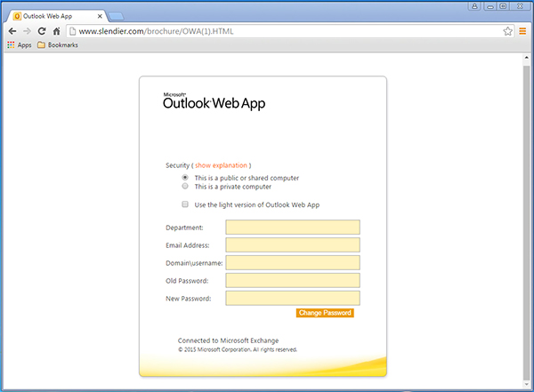Viewport: 534px width, 392px height.
Task: Click the 'show explanation' link
Action: (x=221, y=165)
